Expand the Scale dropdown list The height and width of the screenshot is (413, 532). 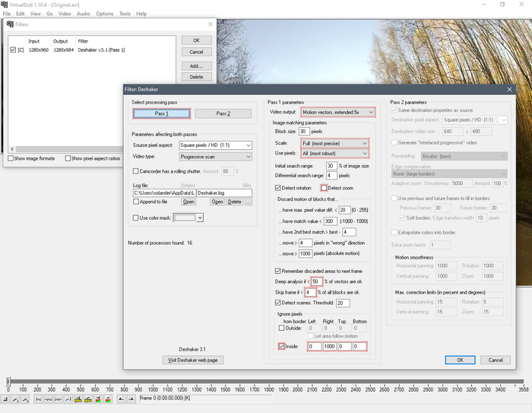point(334,143)
